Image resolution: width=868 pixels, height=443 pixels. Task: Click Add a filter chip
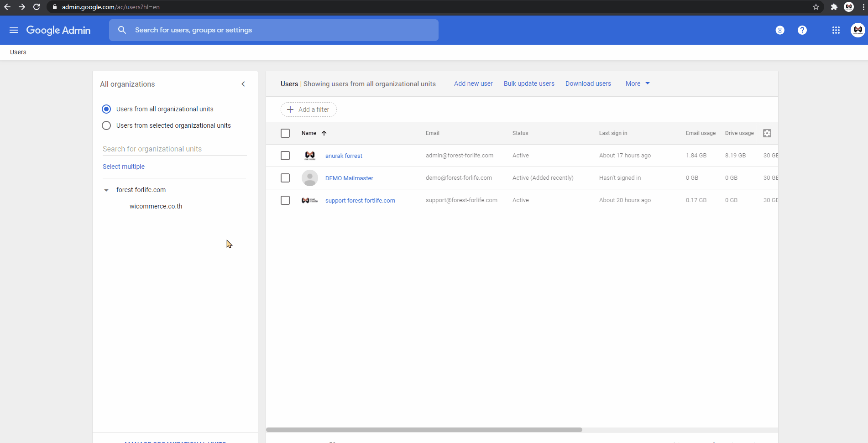pyautogui.click(x=309, y=109)
